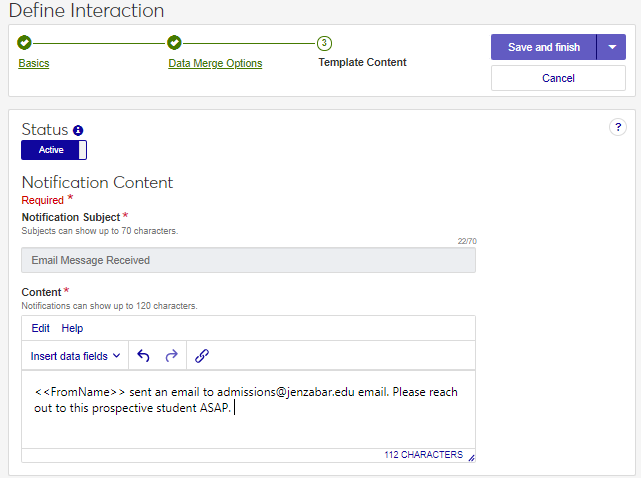Open the Insert data fields dropdown
Screen dimensions: 641x478
(76, 355)
